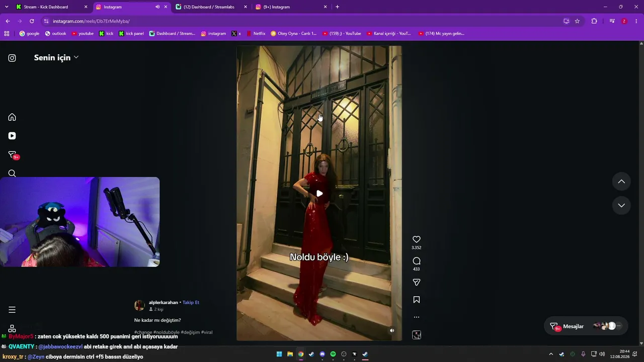The width and height of the screenshot is (644, 362).
Task: Go to Instagram Home feed icon
Action: pos(12,117)
